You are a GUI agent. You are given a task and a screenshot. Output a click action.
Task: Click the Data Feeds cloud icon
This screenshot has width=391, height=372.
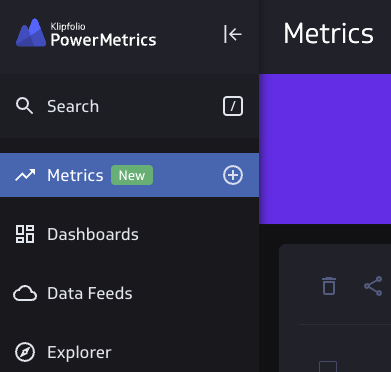click(25, 293)
